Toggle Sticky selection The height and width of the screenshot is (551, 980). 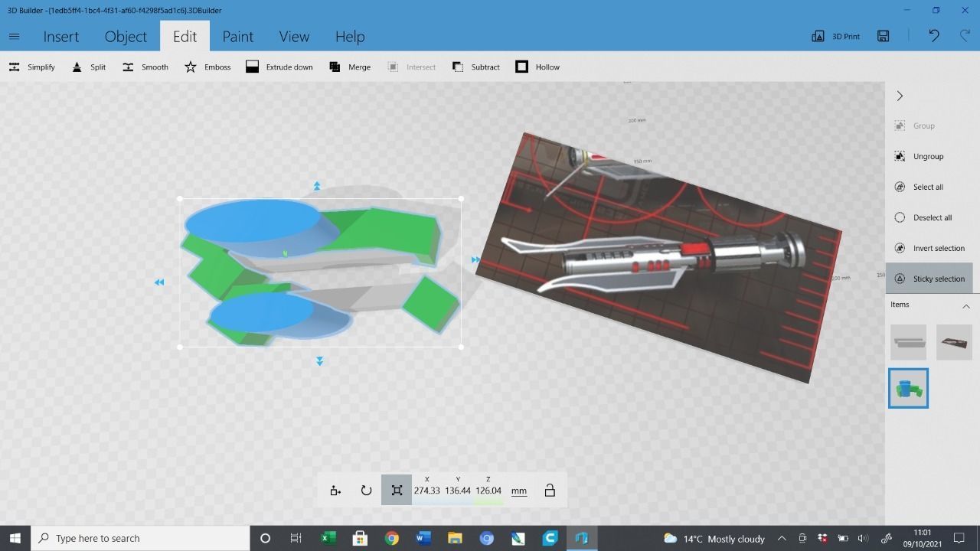[929, 279]
